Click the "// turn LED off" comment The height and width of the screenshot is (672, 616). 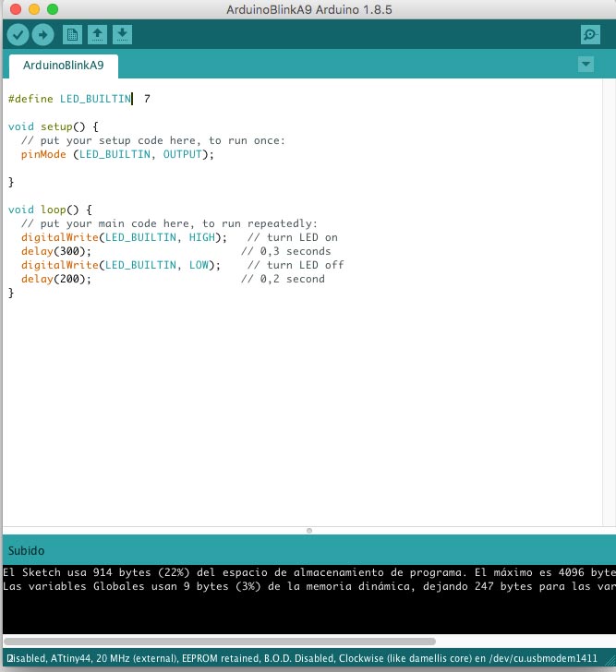[296, 265]
